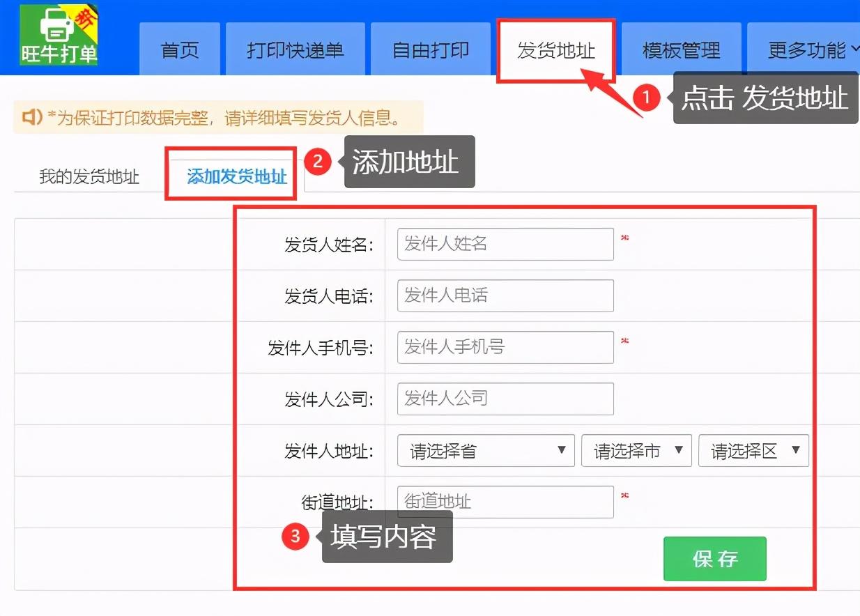Open the 打印快递单 tab
This screenshot has width=860, height=616.
(294, 49)
